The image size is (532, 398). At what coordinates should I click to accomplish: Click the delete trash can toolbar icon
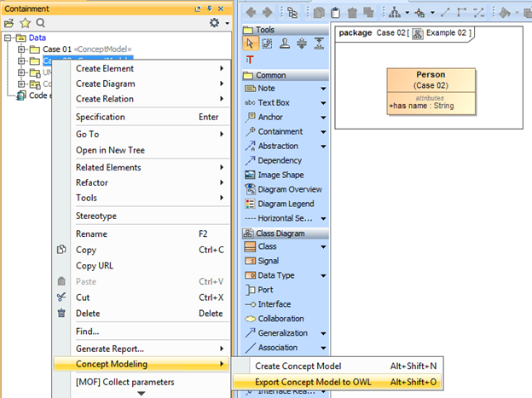click(x=352, y=13)
